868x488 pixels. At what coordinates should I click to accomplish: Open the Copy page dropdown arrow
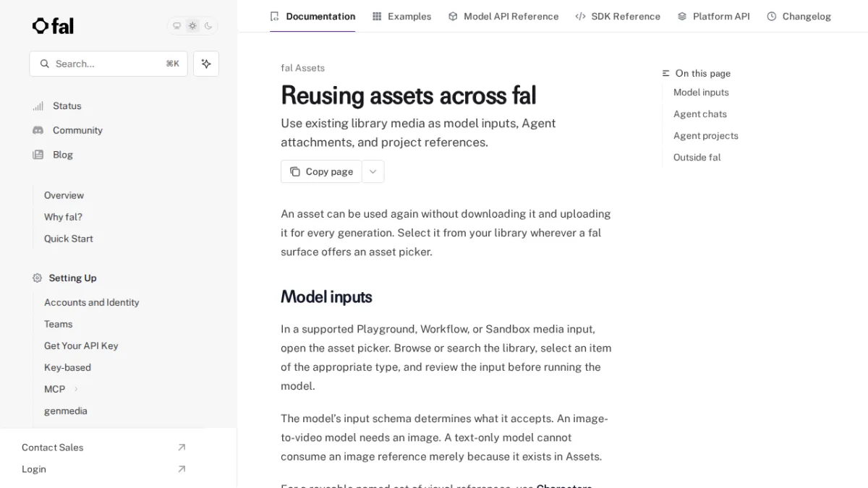click(x=373, y=171)
